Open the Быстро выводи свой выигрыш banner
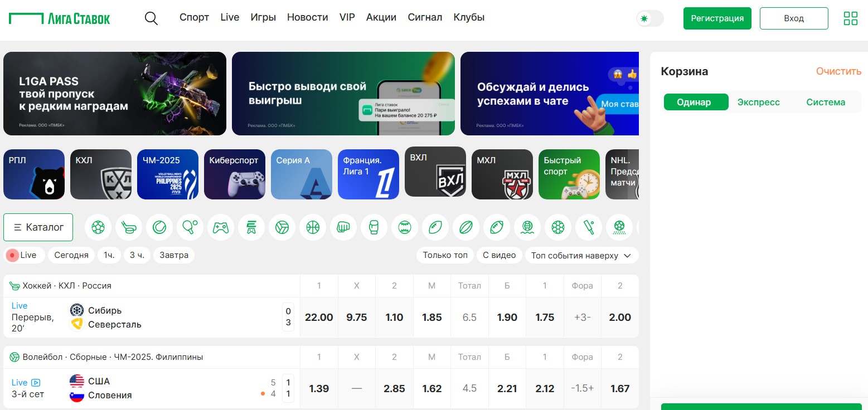868x410 pixels. [343, 94]
